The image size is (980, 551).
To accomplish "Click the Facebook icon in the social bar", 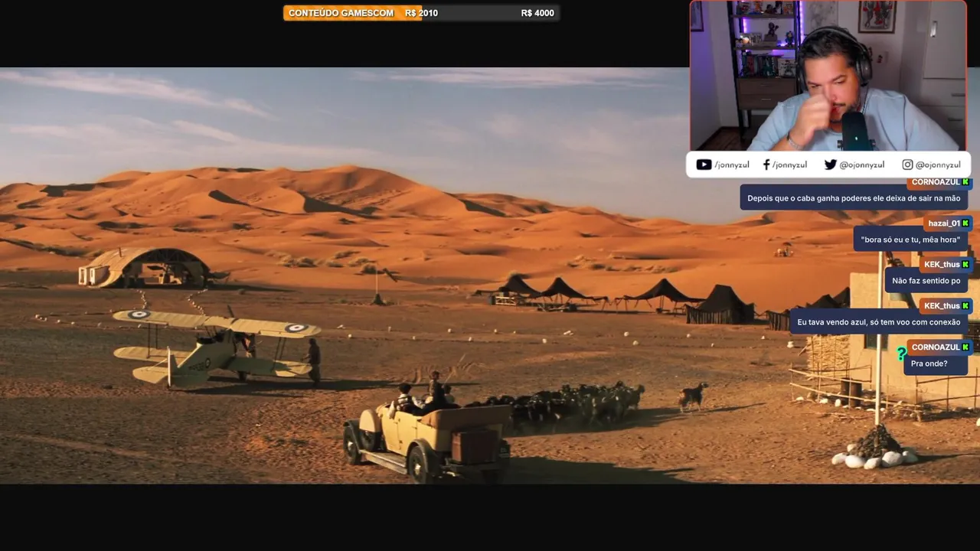I will click(766, 165).
